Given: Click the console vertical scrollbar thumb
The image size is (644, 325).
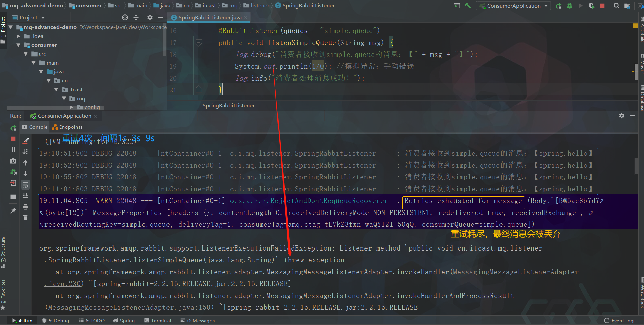Looking at the screenshot, I should (x=636, y=166).
